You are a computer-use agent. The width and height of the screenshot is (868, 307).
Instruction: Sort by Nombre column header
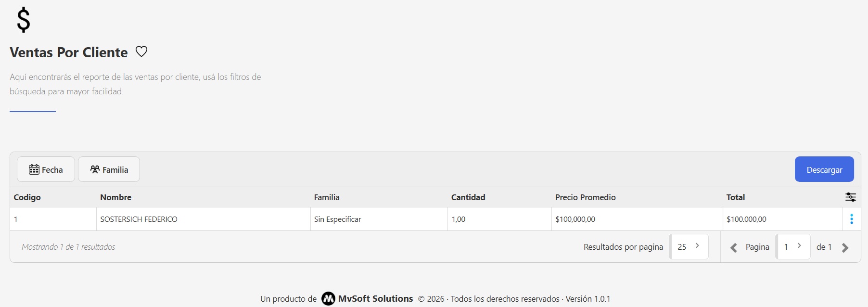116,197
